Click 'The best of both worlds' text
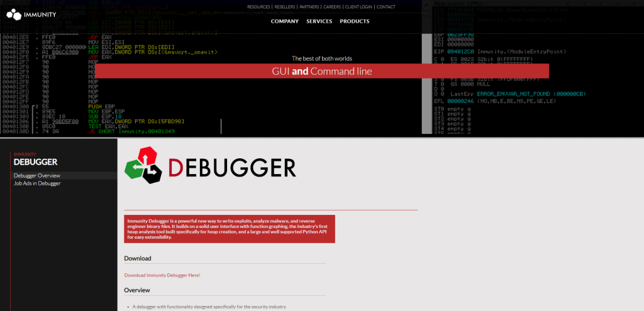This screenshot has height=311, width=644. [321, 58]
